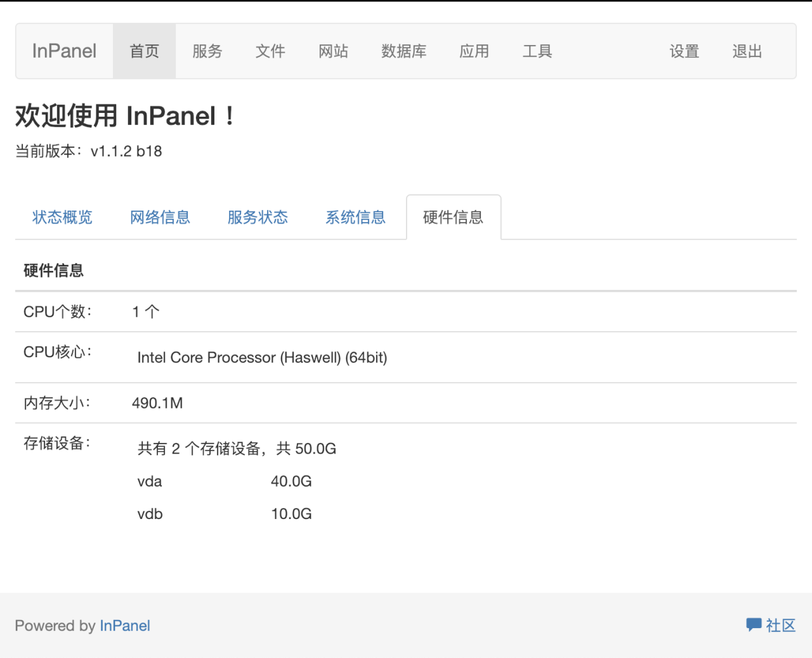Switch to the 系统信息 tab

[x=355, y=217]
